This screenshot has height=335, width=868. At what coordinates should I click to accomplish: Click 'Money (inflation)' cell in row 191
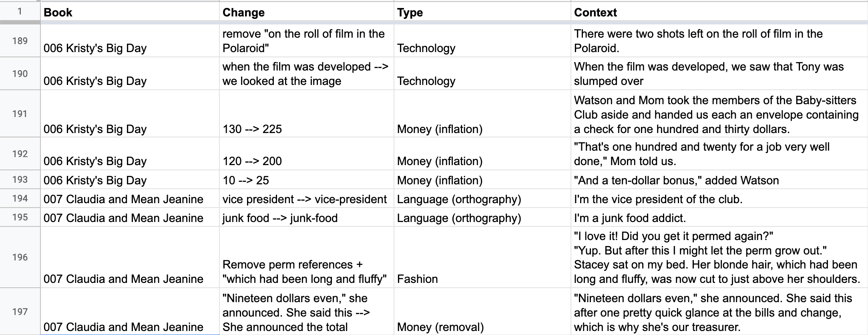[x=482, y=114]
